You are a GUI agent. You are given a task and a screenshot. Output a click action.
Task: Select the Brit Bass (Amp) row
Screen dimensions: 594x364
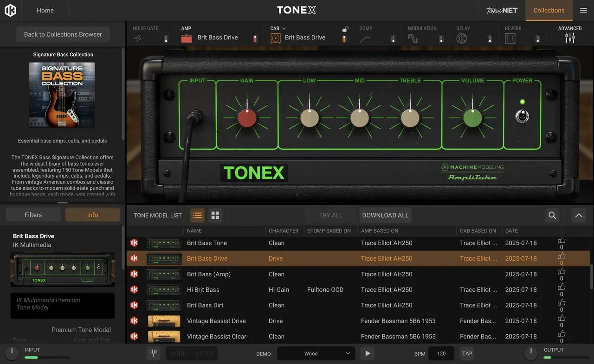point(358,274)
